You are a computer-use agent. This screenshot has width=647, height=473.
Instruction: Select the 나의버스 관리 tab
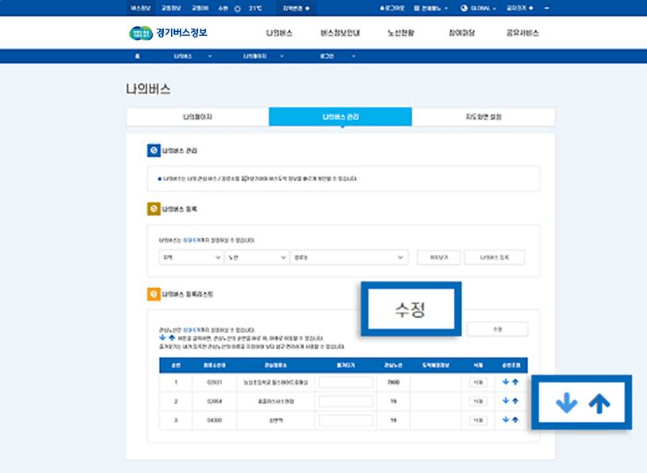coord(340,117)
